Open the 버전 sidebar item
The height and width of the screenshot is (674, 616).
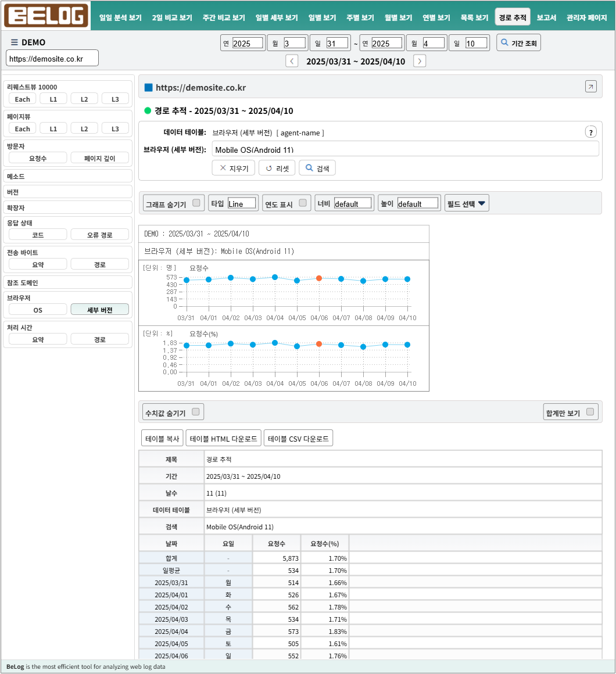(x=67, y=192)
